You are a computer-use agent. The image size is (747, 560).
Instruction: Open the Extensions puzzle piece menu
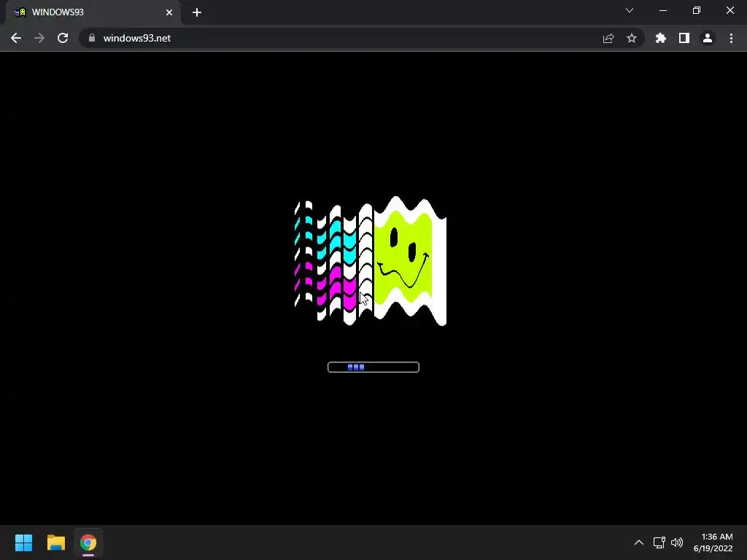[661, 38]
